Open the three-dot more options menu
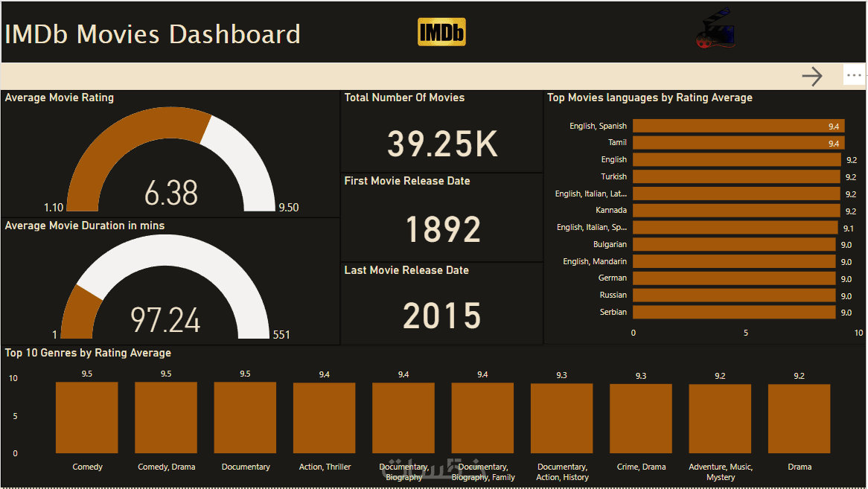This screenshot has height=489, width=868. [854, 75]
